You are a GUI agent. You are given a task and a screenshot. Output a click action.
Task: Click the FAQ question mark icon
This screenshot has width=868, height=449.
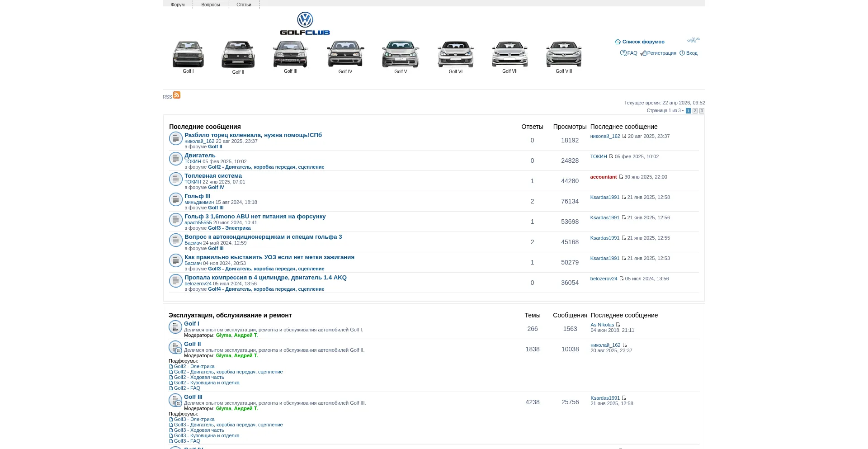pyautogui.click(x=623, y=53)
